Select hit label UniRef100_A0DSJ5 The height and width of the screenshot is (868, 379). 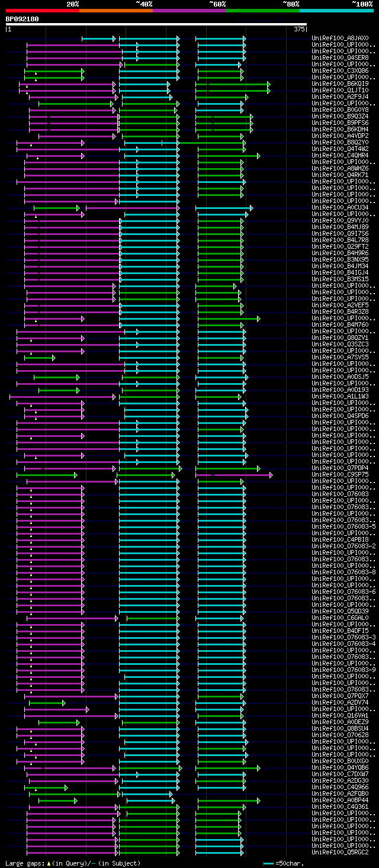point(341,377)
